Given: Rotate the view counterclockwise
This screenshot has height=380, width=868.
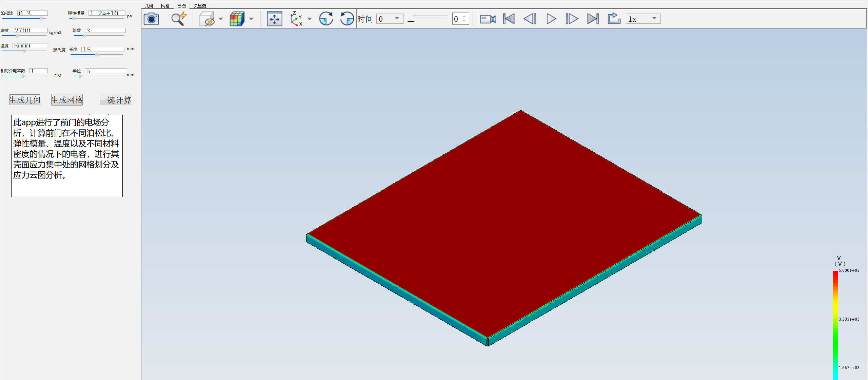Looking at the screenshot, I should pos(347,19).
